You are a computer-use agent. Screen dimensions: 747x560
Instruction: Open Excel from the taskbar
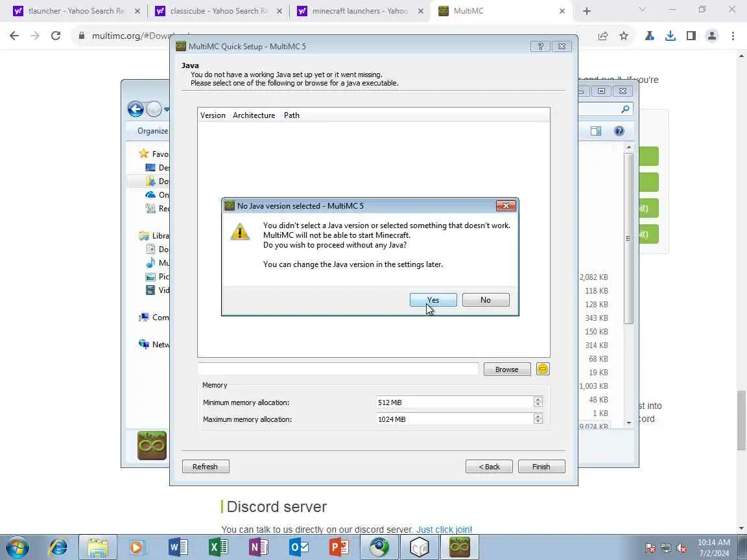[x=218, y=548]
